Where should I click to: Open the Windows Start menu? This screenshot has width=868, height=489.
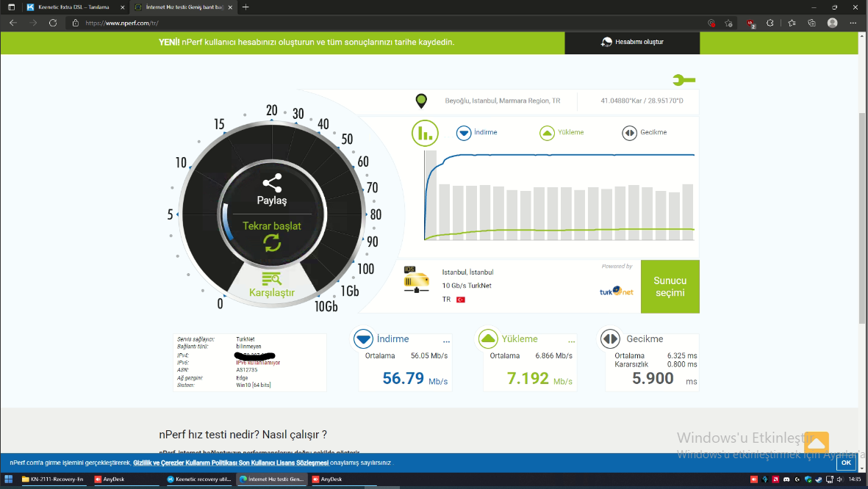[8, 479]
